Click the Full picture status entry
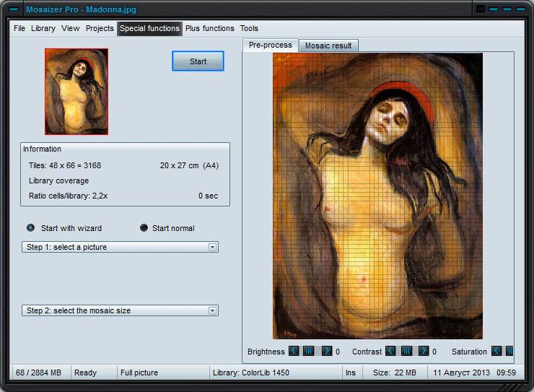This screenshot has width=534, height=392. 139,373
